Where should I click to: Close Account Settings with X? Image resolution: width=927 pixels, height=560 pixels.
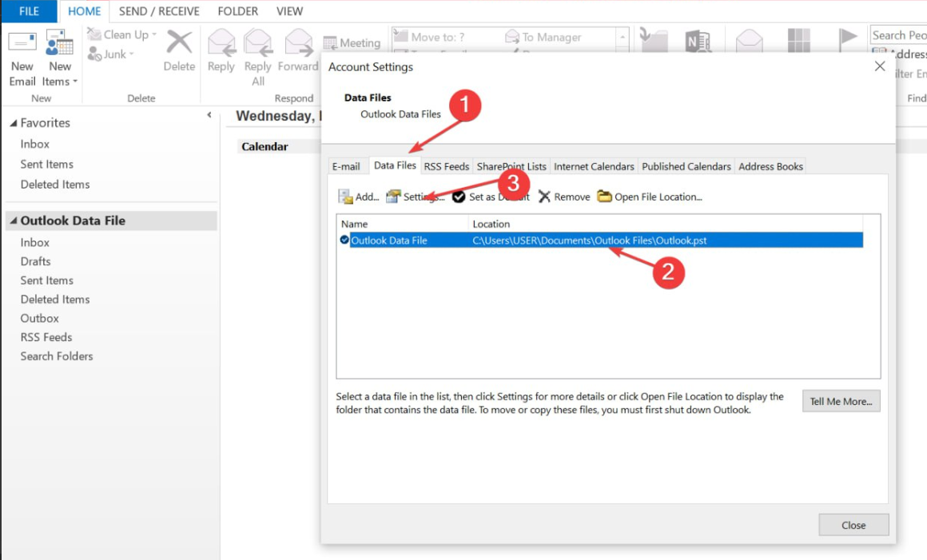pos(880,66)
